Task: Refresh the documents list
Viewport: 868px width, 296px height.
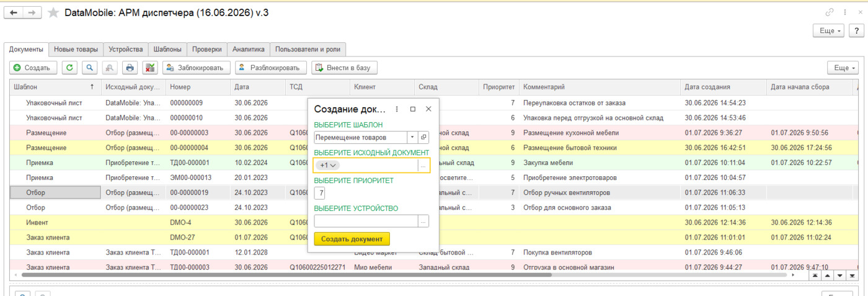Action: coord(70,68)
